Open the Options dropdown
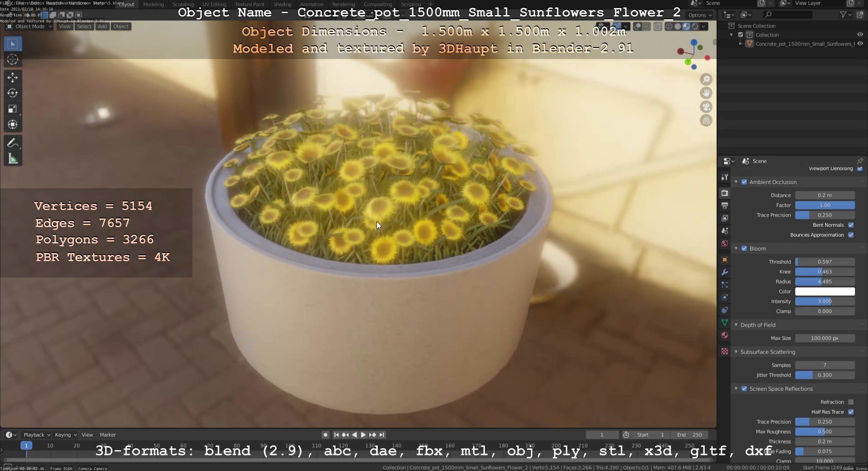Screen dimensions: 868x471 (x=700, y=15)
